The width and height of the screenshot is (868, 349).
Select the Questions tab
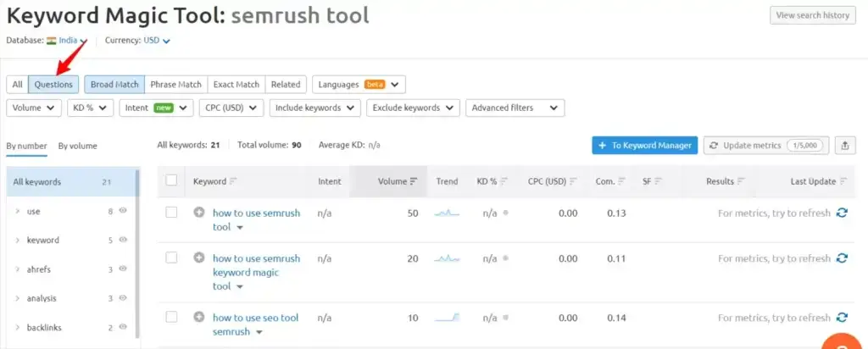pyautogui.click(x=53, y=85)
